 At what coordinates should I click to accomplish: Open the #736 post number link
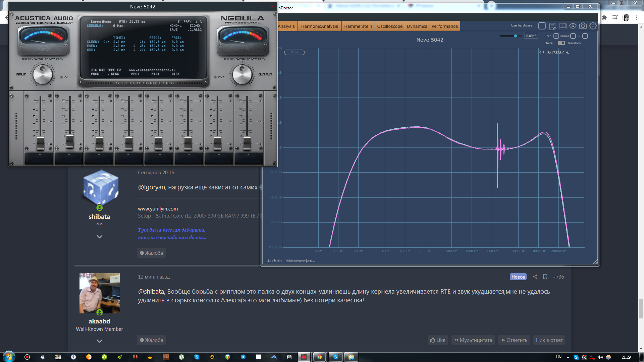558,277
